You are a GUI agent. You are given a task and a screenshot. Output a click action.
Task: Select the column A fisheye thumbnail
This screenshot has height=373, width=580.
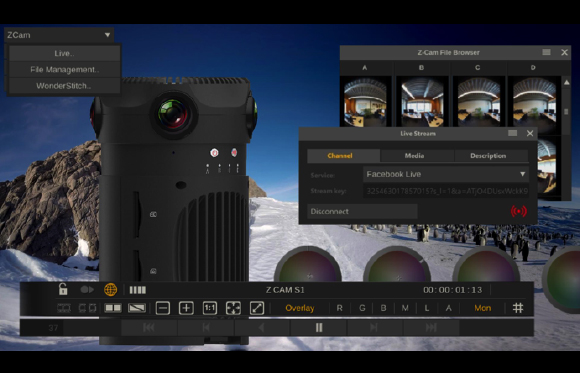(x=365, y=102)
